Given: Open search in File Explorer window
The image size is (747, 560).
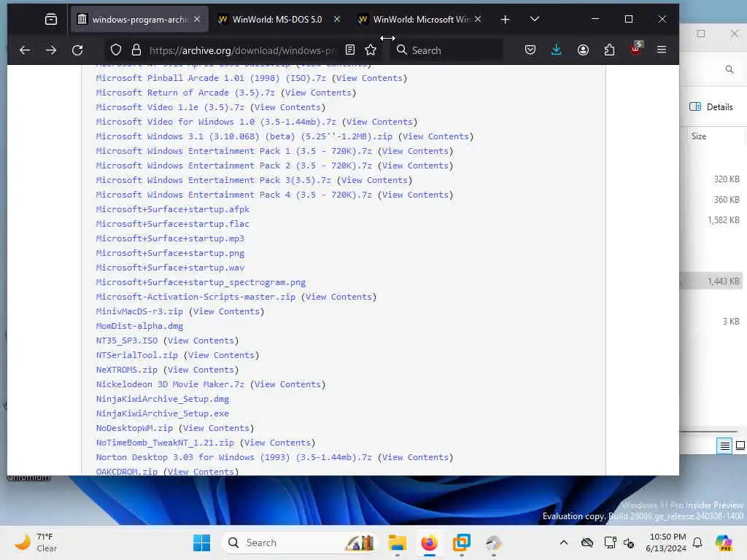Looking at the screenshot, I should pos(729,69).
